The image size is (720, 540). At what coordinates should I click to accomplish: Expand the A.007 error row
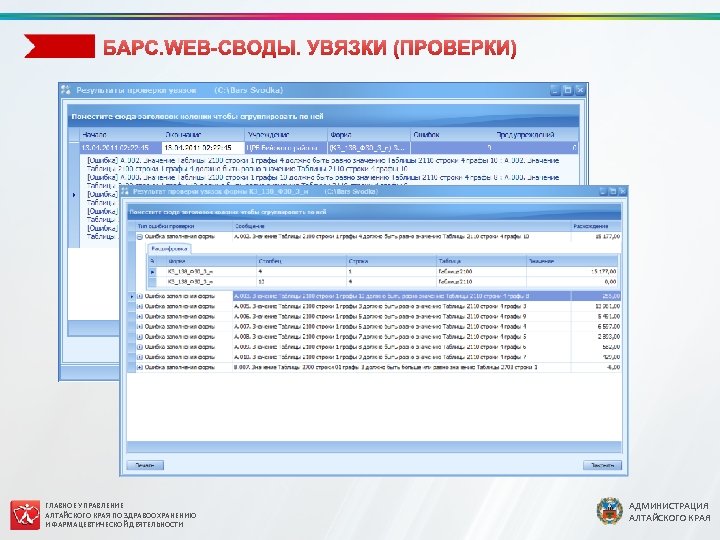[140, 327]
